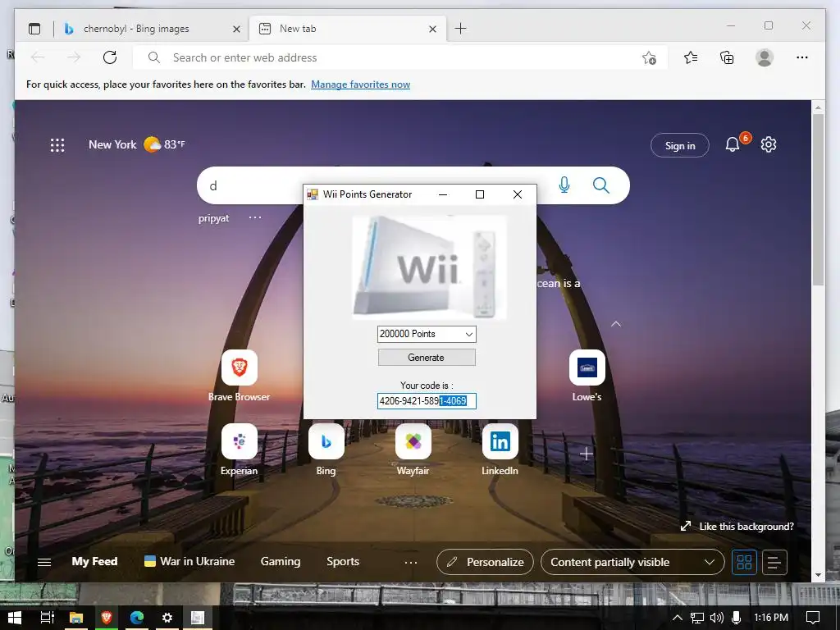Open more options next to pripyat
The width and height of the screenshot is (840, 630).
255,217
